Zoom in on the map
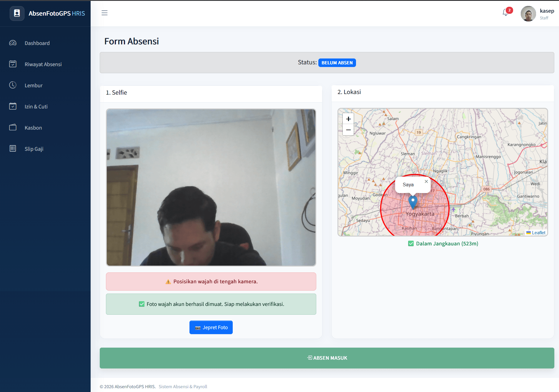Screen dimensions: 559x392 [348, 119]
